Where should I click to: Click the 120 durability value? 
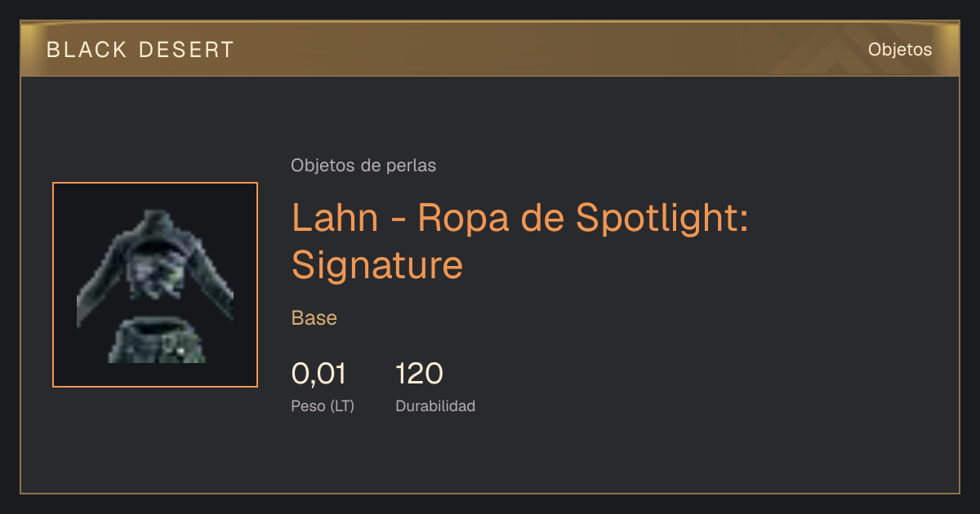pyautogui.click(x=419, y=374)
